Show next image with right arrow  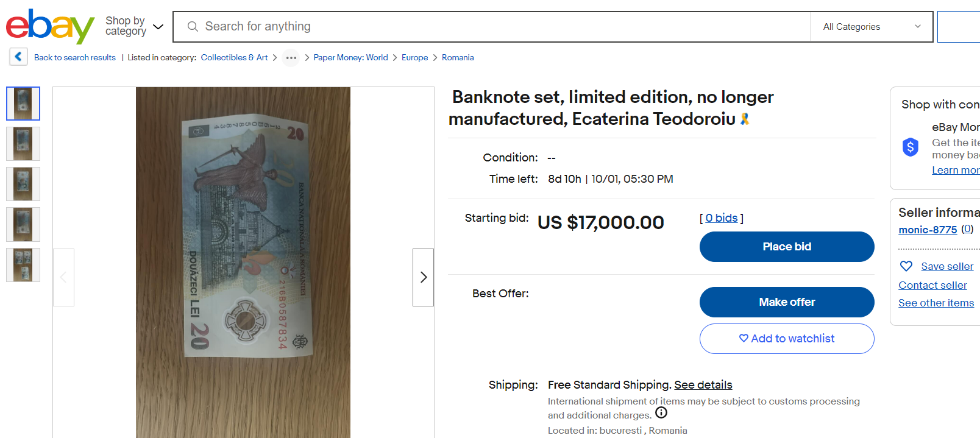(x=423, y=277)
